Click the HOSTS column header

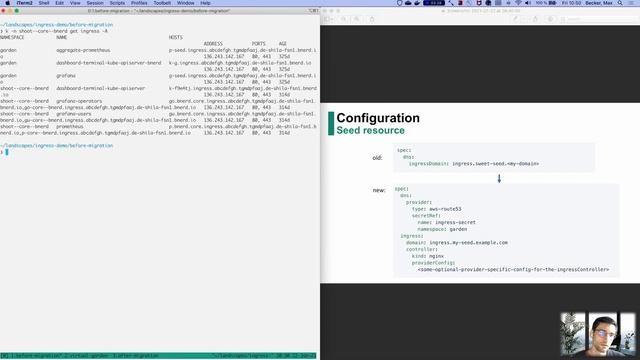[x=176, y=37]
